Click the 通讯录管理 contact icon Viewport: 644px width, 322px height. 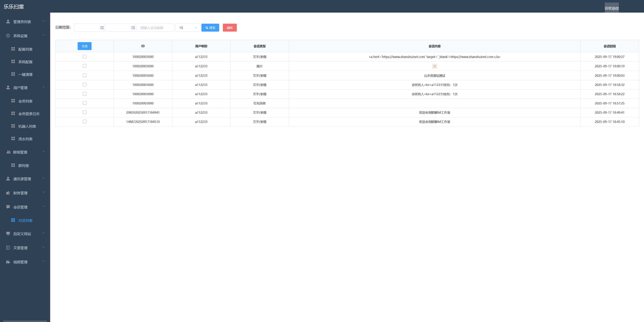pos(8,179)
